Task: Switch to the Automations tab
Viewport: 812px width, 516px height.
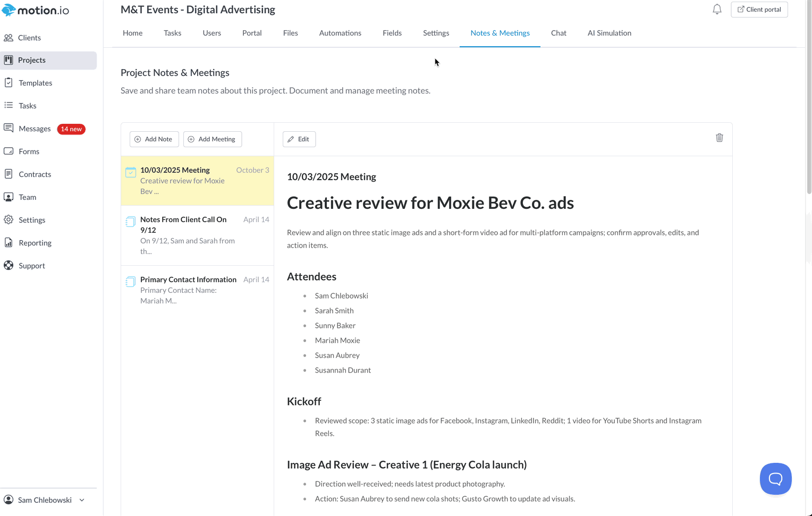Action: 340,33
